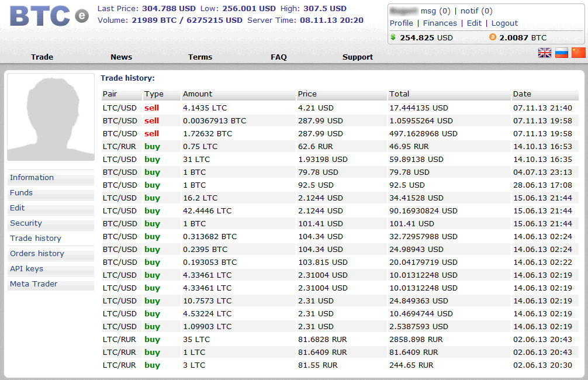Open the Security sidebar item
Viewport: 588px width, 380px height.
click(26, 223)
